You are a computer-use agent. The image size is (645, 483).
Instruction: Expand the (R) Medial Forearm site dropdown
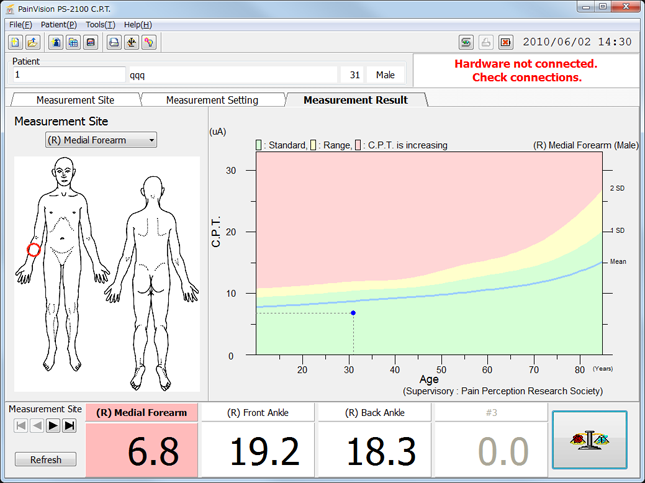tap(101, 140)
